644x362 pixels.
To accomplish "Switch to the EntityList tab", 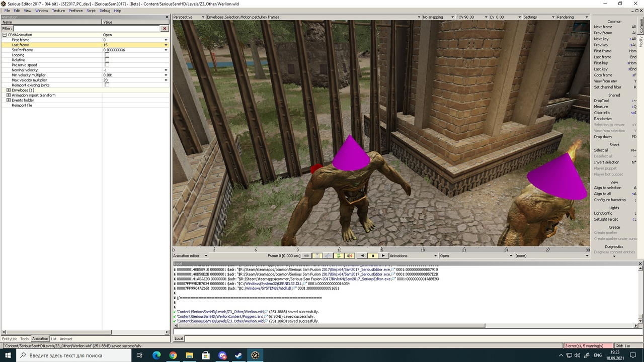I will [x=9, y=339].
